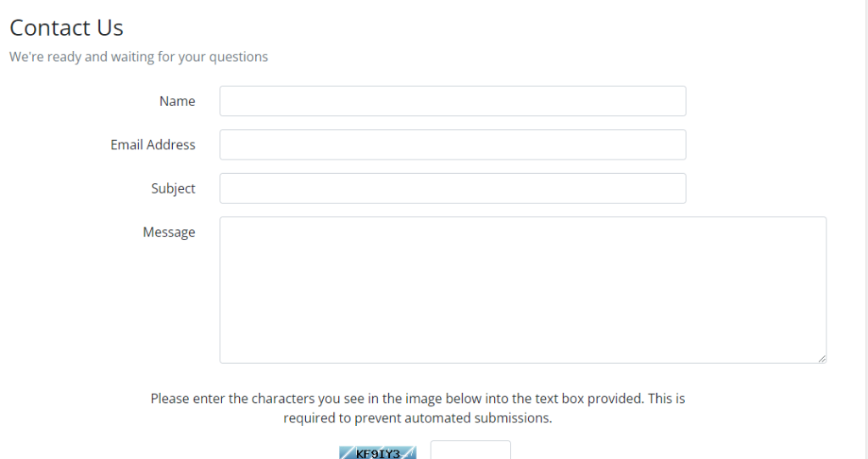Screen dimensions: 868x459
Task: Click the Contact Us page heading
Action: (x=66, y=28)
